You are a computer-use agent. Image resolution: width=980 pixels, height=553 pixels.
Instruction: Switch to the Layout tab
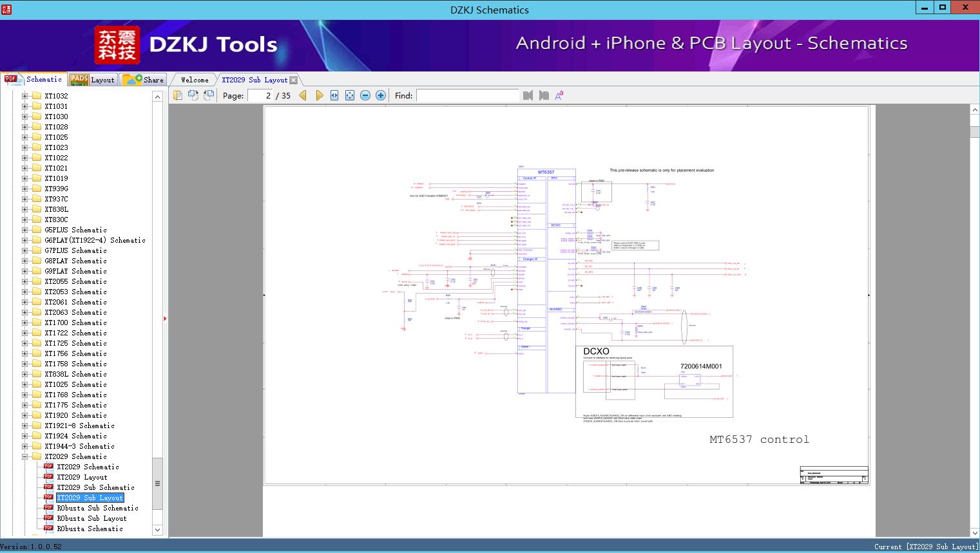click(93, 80)
